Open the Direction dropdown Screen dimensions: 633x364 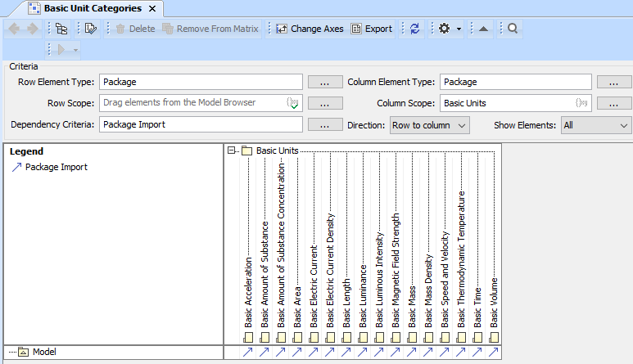(x=428, y=125)
